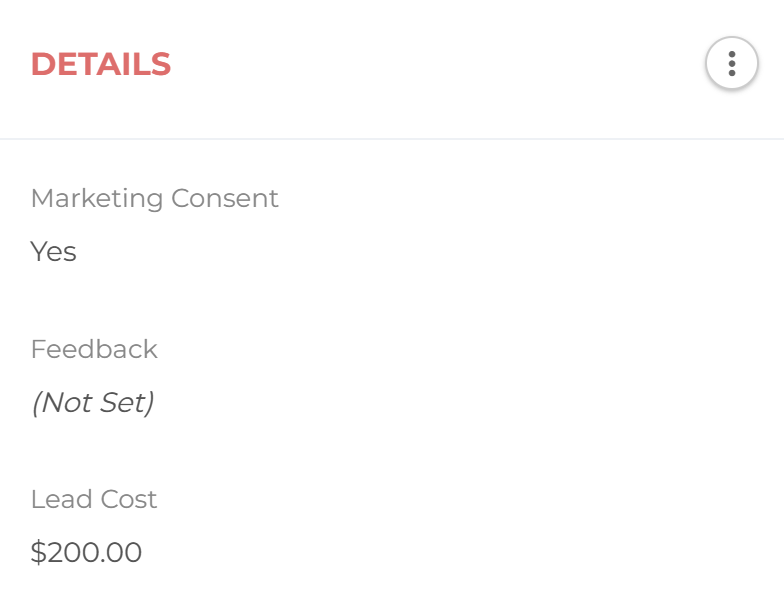The height and width of the screenshot is (610, 784).
Task: Select the (Not Set) Feedback value
Action: (x=92, y=402)
